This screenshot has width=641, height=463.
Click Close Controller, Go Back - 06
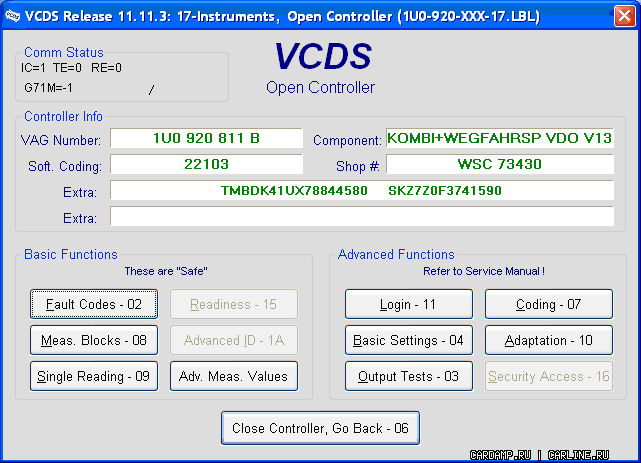click(x=320, y=428)
